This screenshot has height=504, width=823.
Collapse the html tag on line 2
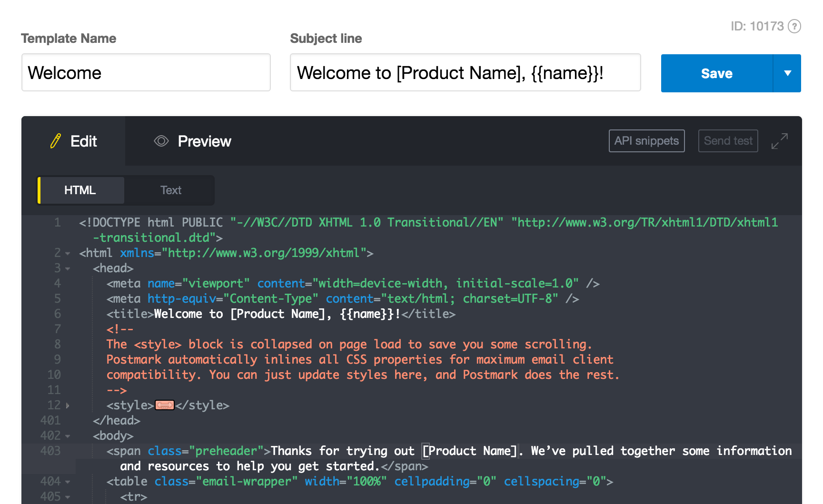[x=68, y=254]
